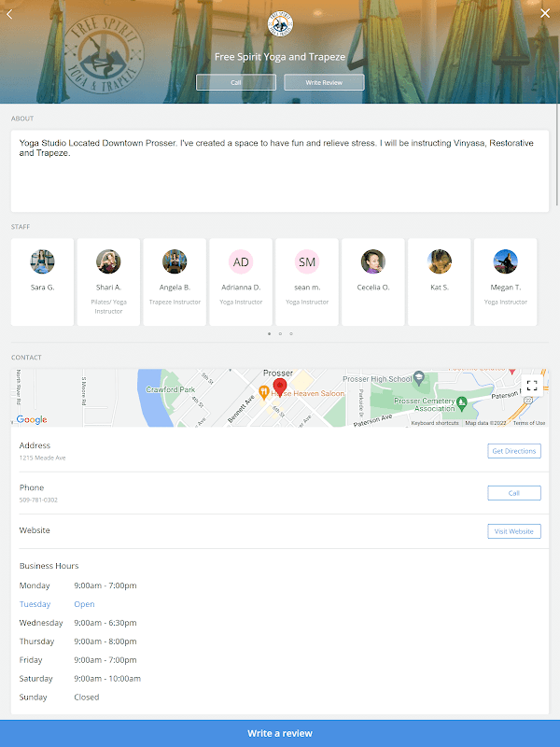Open map Keyboard shortcuts link
The width and height of the screenshot is (560, 747).
[435, 423]
